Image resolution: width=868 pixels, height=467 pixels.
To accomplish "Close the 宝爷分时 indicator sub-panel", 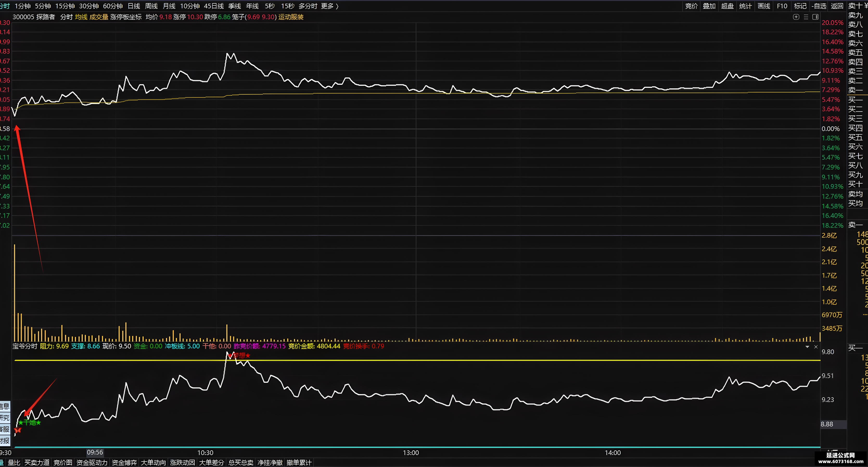I will (x=816, y=347).
